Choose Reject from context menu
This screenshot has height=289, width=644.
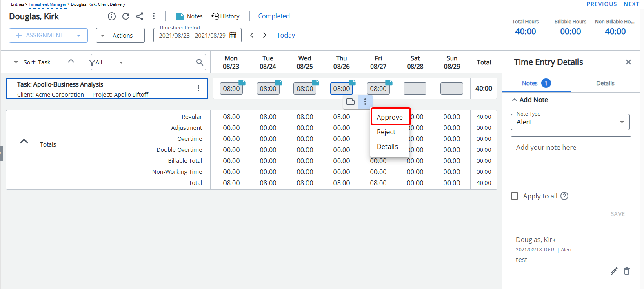[390, 132]
